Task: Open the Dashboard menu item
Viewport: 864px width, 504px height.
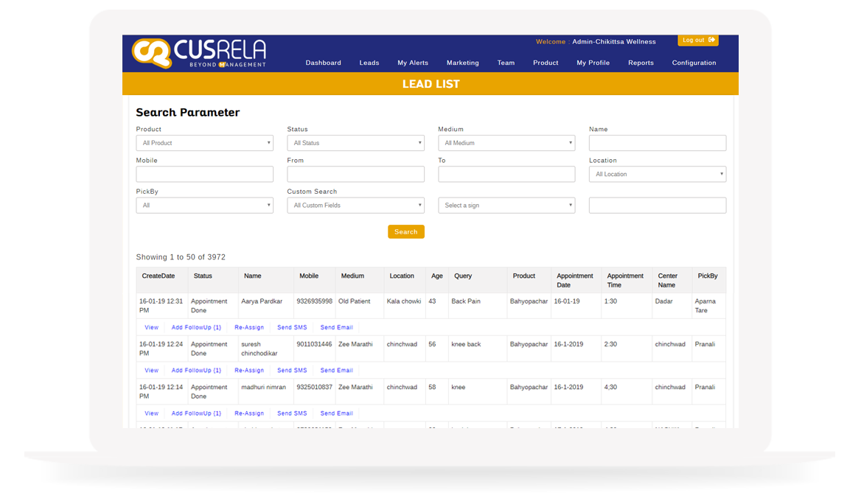Action: (323, 63)
